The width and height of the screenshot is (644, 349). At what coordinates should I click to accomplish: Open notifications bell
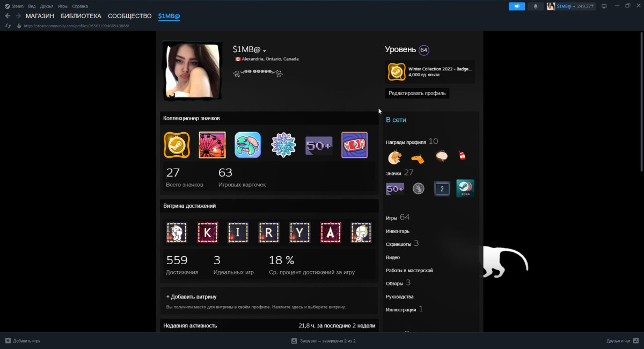point(535,6)
